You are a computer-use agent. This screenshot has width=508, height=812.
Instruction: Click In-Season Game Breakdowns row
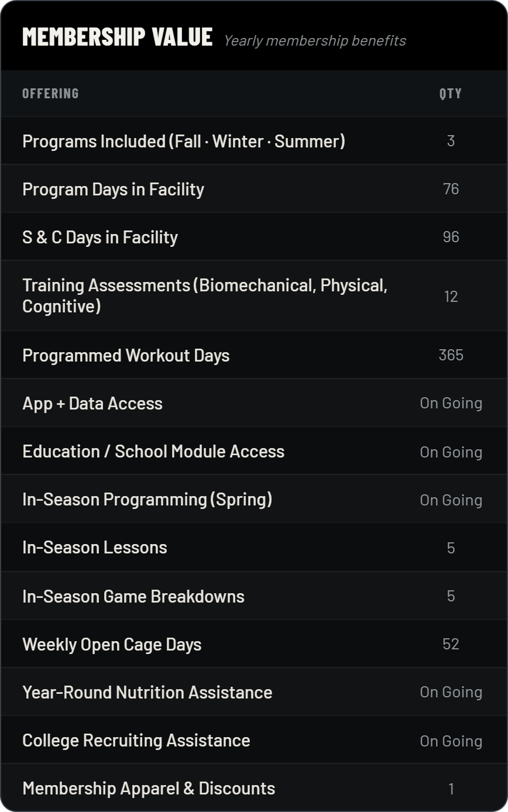point(254,596)
